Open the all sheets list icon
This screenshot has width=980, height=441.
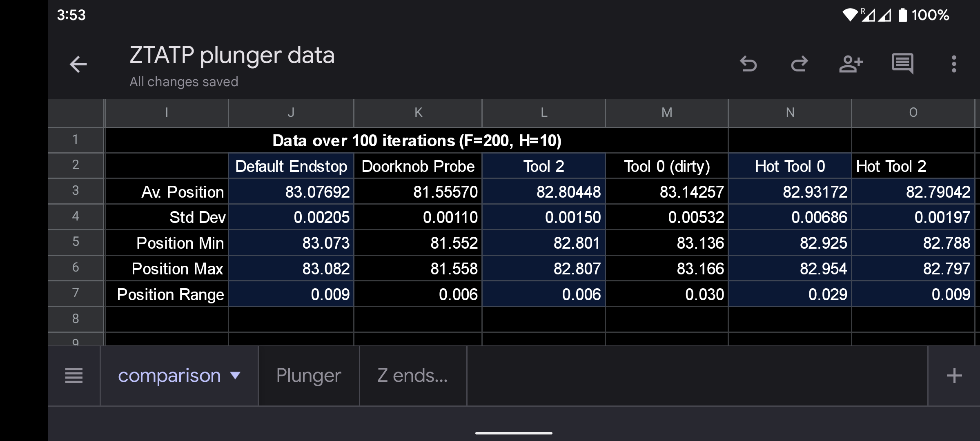74,376
